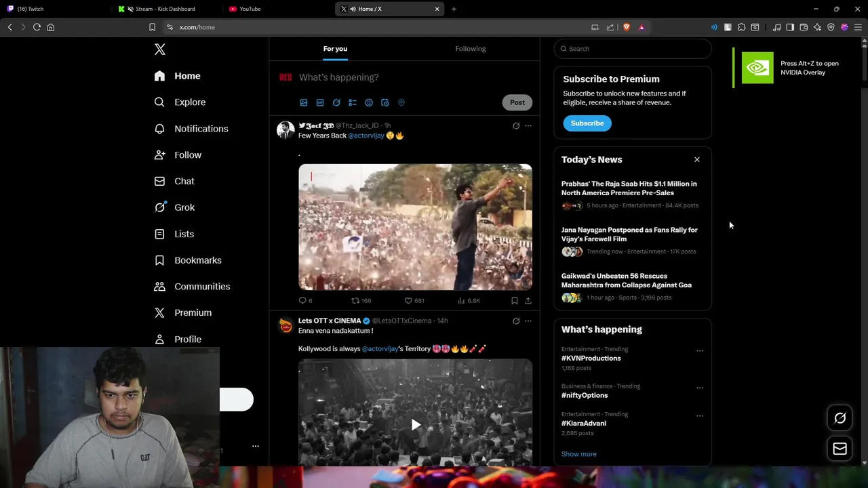Open the Prabhas' The Raja Saab news story
This screenshot has height=488, width=868.
(629, 188)
